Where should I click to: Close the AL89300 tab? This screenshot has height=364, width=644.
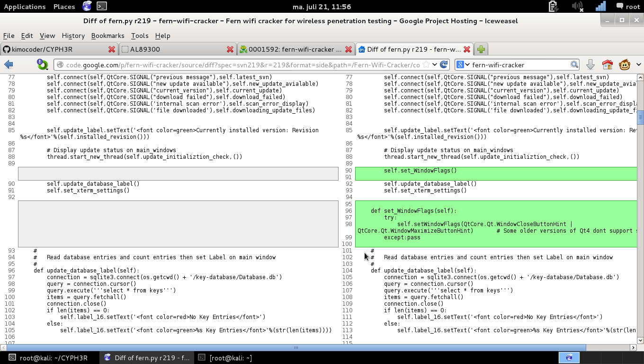click(x=230, y=49)
